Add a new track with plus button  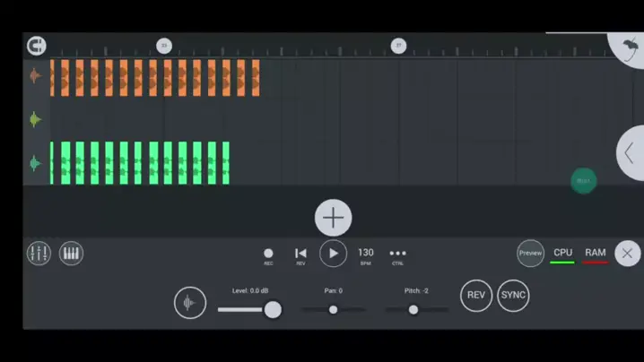click(333, 218)
